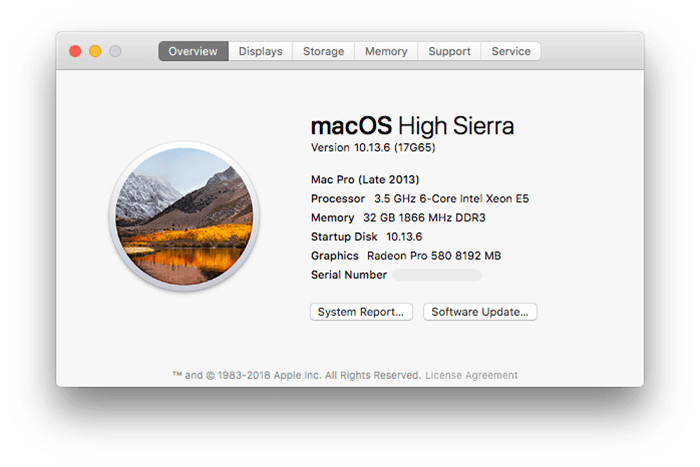Screen dimensions: 700x467
Task: Click the Version 10.13.6 build text
Action: 373,147
